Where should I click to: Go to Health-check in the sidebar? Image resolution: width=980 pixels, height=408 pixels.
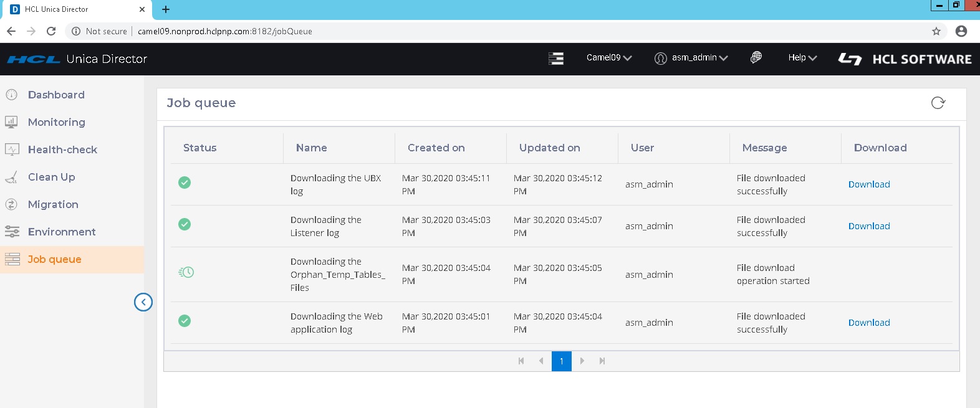[62, 149]
